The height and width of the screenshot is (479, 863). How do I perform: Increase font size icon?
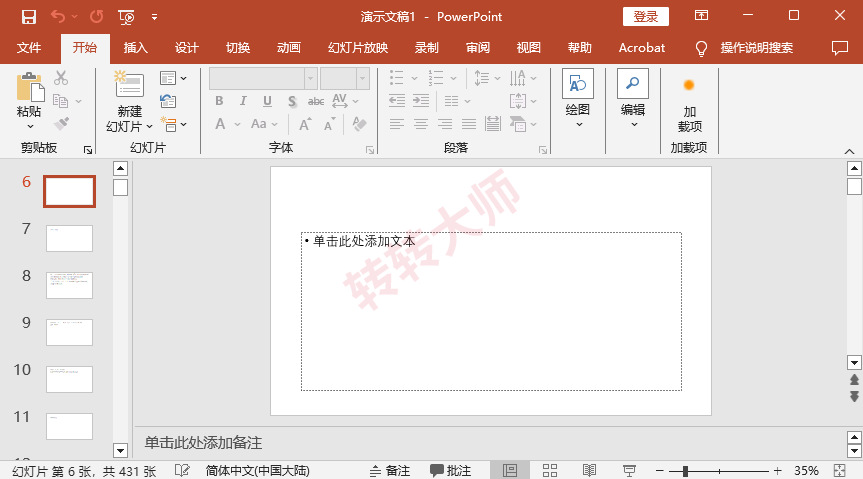305,124
